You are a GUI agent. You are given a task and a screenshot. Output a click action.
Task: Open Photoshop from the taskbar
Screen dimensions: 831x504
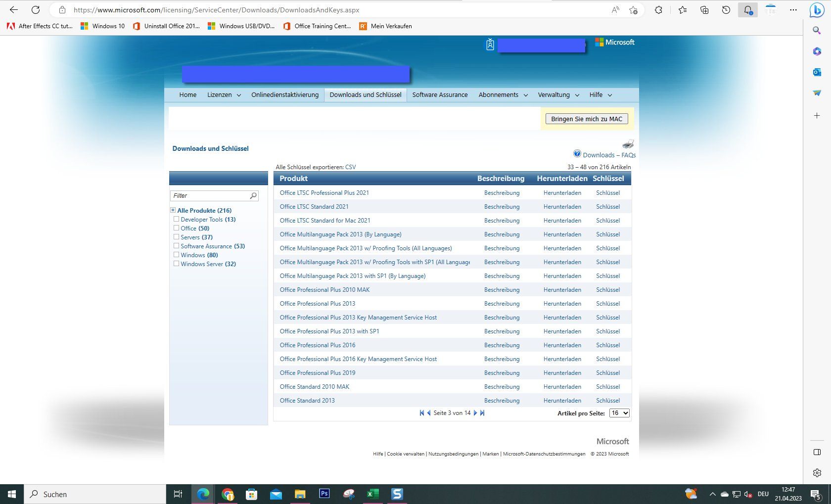[324, 494]
